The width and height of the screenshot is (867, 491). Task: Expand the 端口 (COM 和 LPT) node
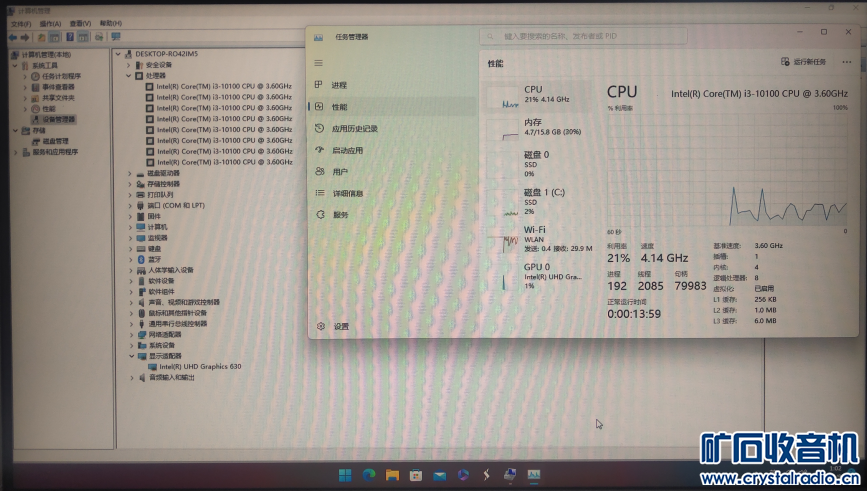pyautogui.click(x=130, y=206)
